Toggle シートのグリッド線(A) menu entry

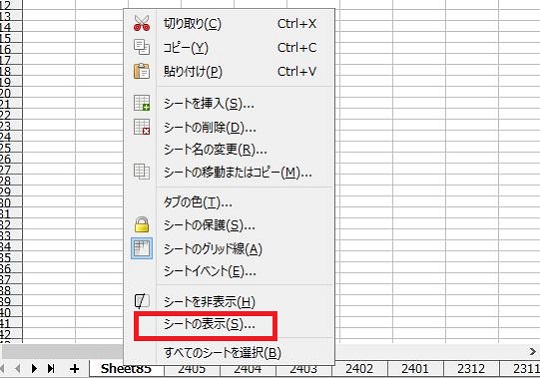click(x=229, y=249)
